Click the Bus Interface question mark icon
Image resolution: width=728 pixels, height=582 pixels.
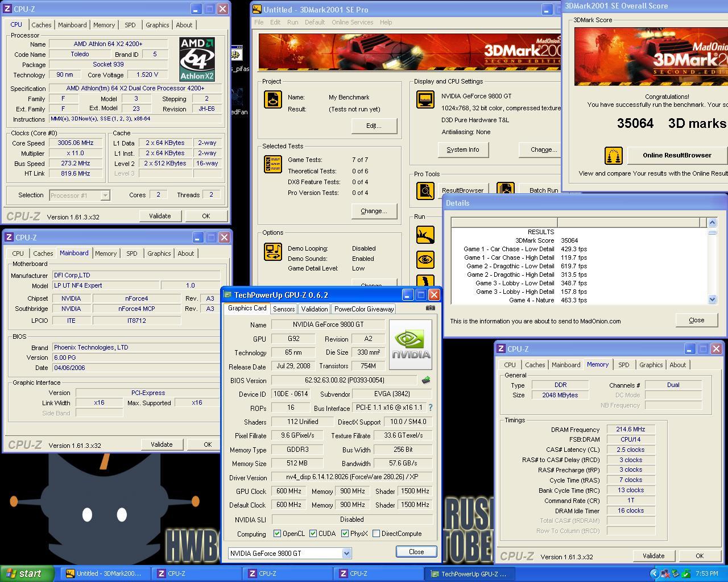point(430,408)
